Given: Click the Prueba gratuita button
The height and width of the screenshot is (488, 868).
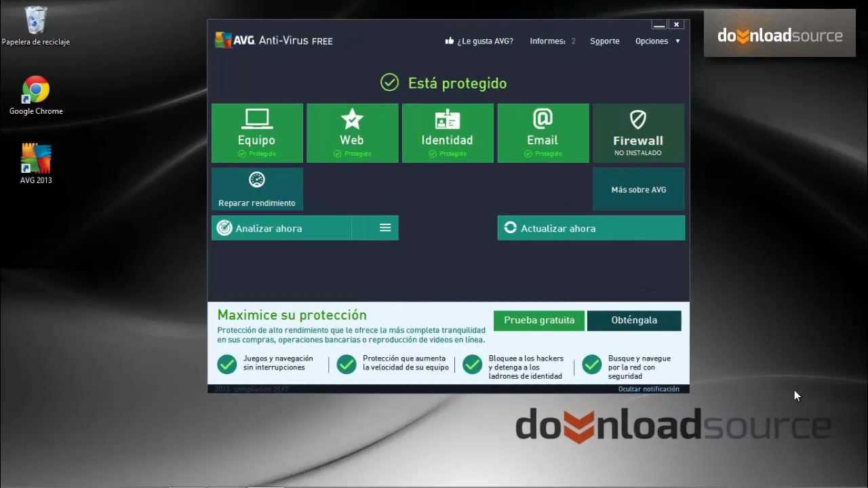Looking at the screenshot, I should (539, 321).
